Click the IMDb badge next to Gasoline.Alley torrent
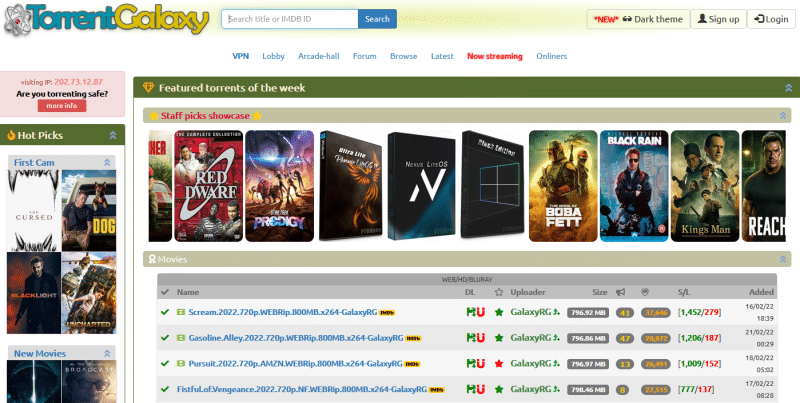 coord(412,338)
